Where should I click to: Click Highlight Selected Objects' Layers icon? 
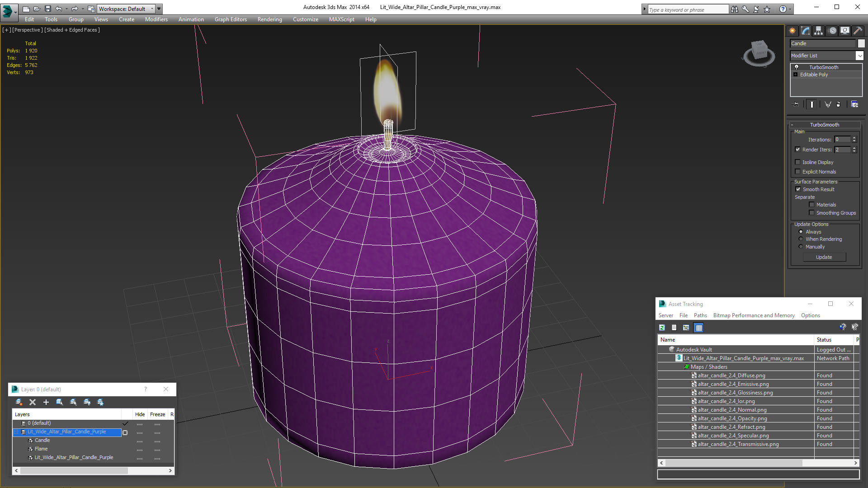(x=73, y=402)
